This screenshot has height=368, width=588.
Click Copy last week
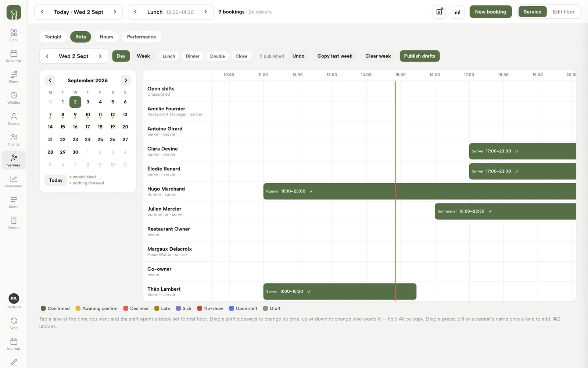335,56
